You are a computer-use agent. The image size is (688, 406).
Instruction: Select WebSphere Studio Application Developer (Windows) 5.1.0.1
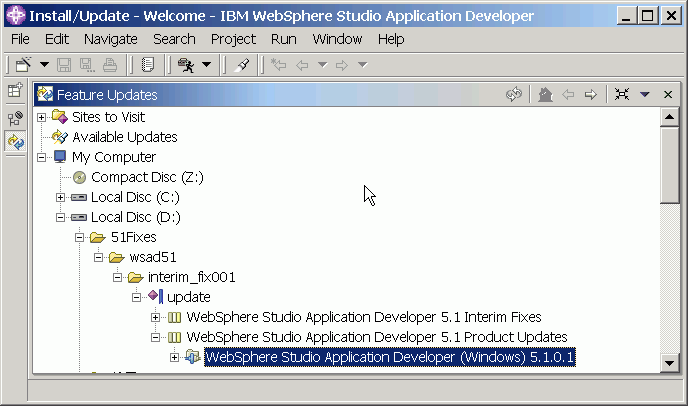[390, 357]
